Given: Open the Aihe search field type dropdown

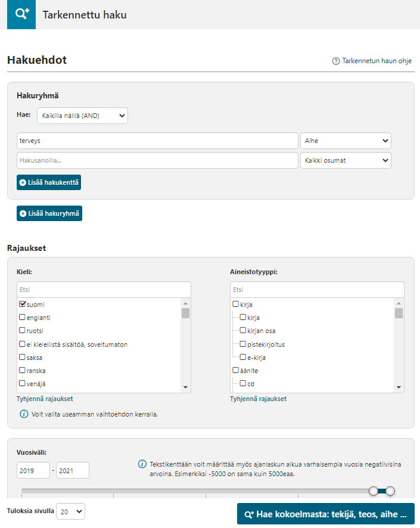Looking at the screenshot, I should 346,141.
